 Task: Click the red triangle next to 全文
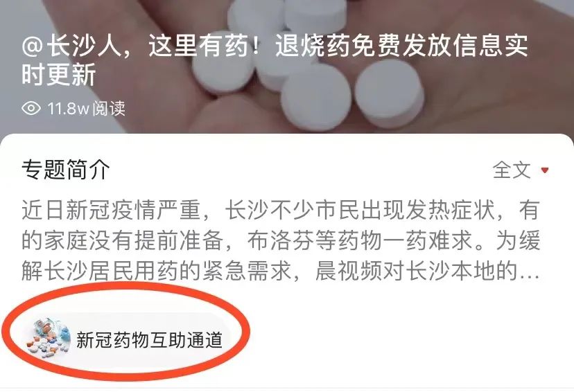click(x=545, y=170)
